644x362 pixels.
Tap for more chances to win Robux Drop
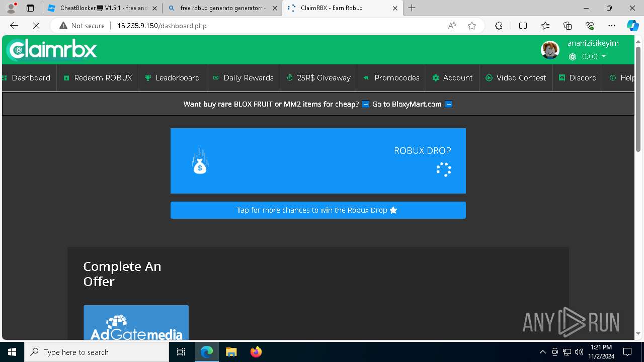point(318,210)
